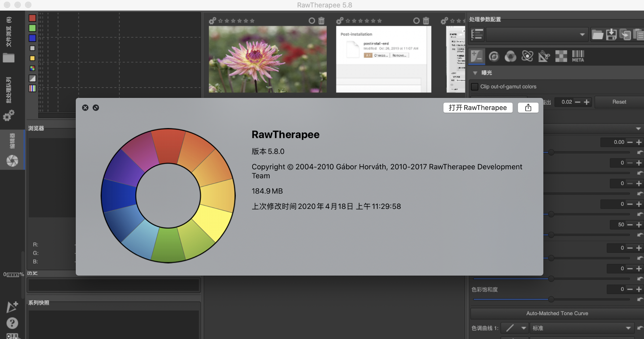Viewport: 644px width, 339px height.
Task: Enable Clip out-of-gamut colors checkbox
Action: click(x=475, y=87)
